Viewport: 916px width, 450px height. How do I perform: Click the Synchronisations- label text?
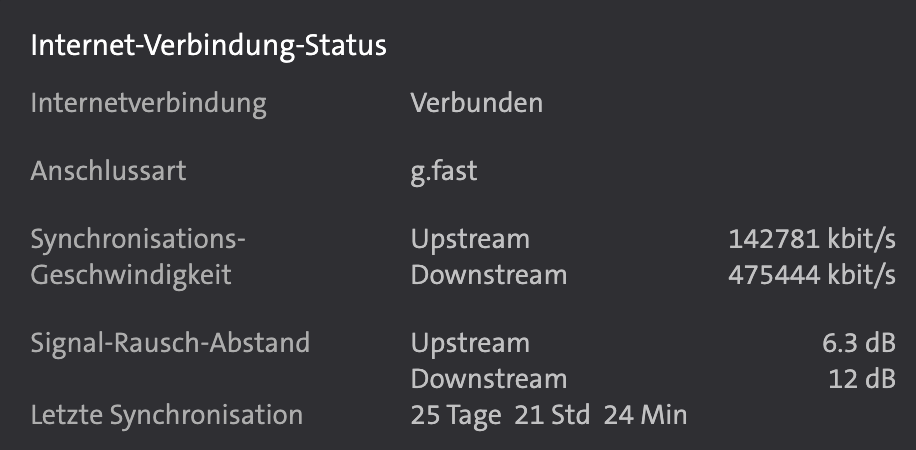tap(138, 240)
